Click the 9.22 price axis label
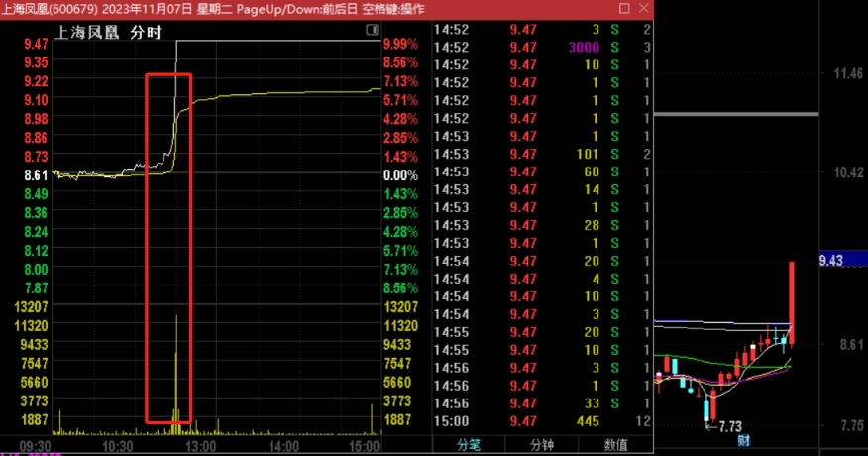This screenshot has width=868, height=456. point(36,81)
